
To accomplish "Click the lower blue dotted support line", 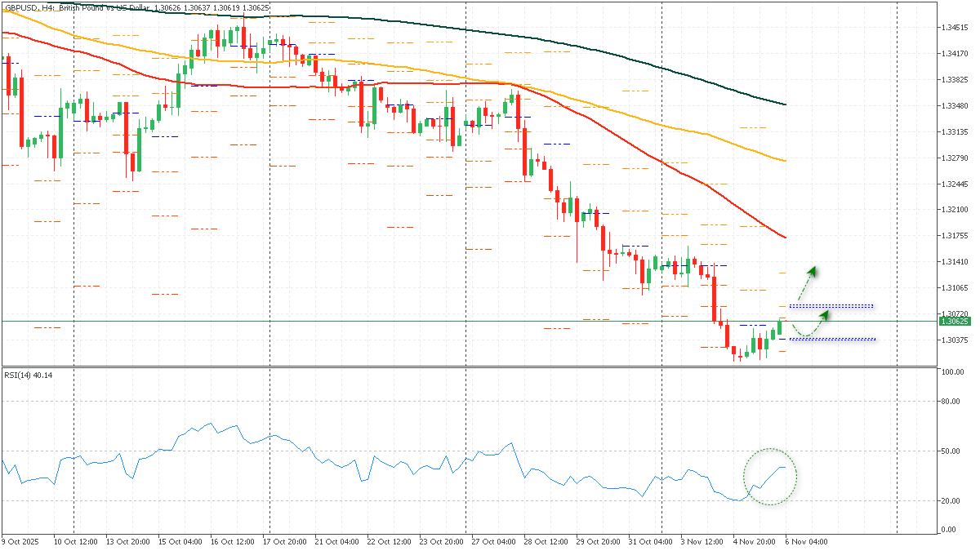I will 833,337.
